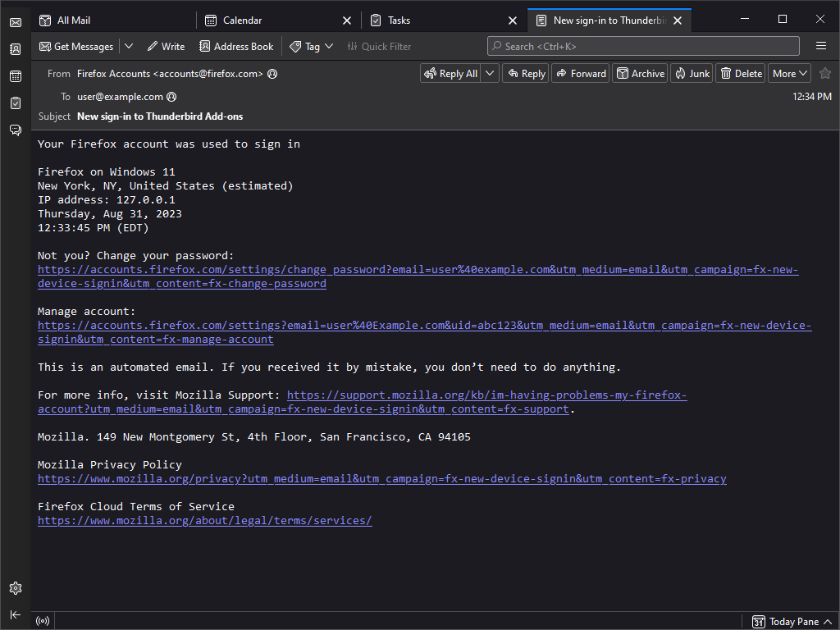Viewport: 840px width, 630px height.
Task: Click the user@example.com contact icon
Action: point(171,97)
